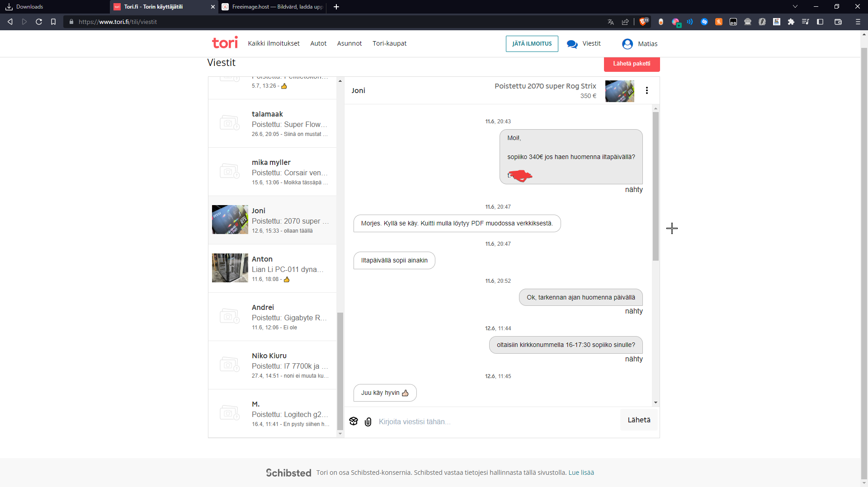Open the Matias account link
Viewport: 868px width, 487px height.
pos(648,44)
